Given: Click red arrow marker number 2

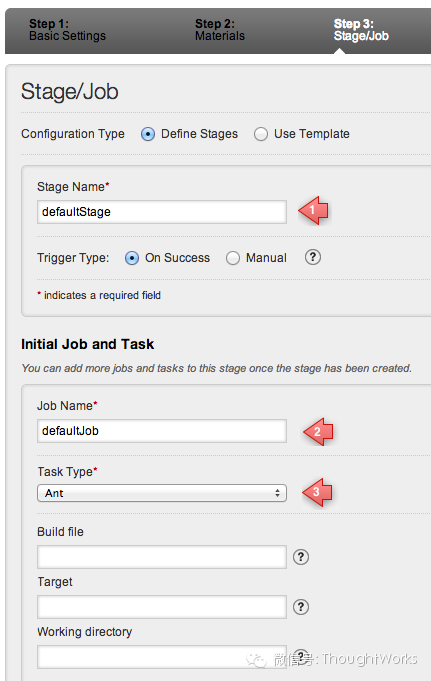Looking at the screenshot, I should (x=318, y=432).
